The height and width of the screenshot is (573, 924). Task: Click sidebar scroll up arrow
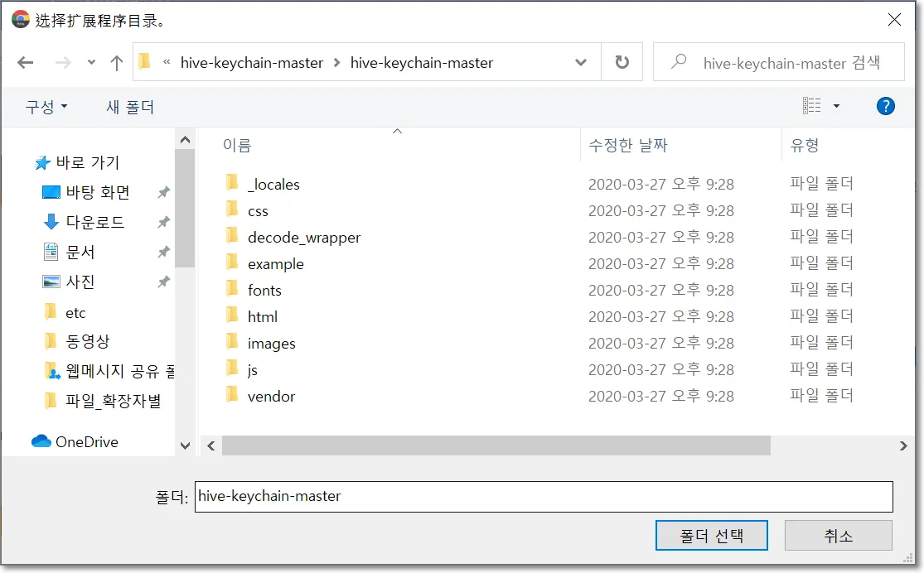(x=185, y=140)
